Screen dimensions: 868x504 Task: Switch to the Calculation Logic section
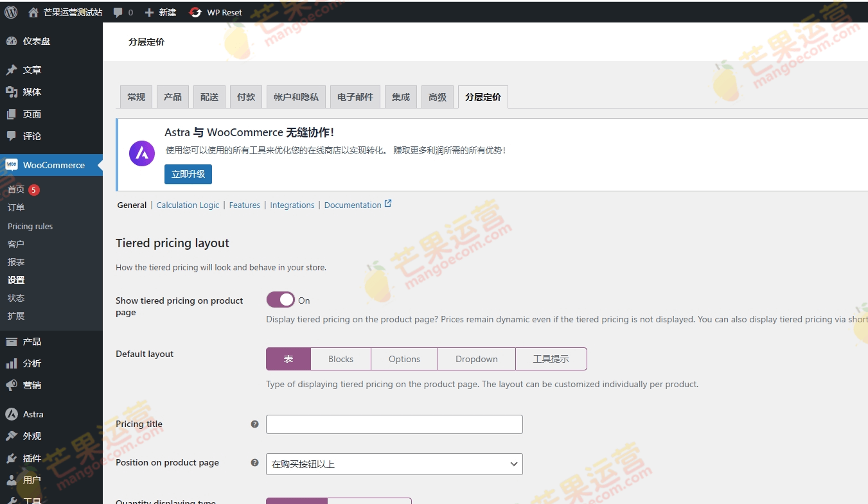188,205
